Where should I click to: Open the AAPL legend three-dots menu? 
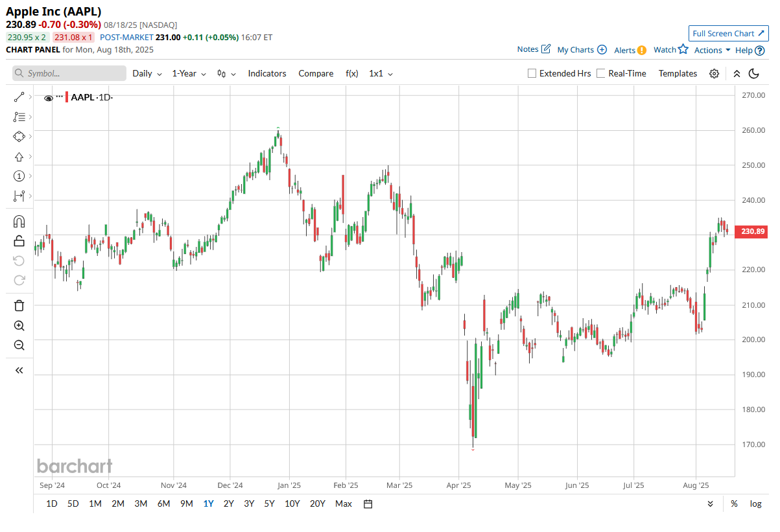point(60,96)
